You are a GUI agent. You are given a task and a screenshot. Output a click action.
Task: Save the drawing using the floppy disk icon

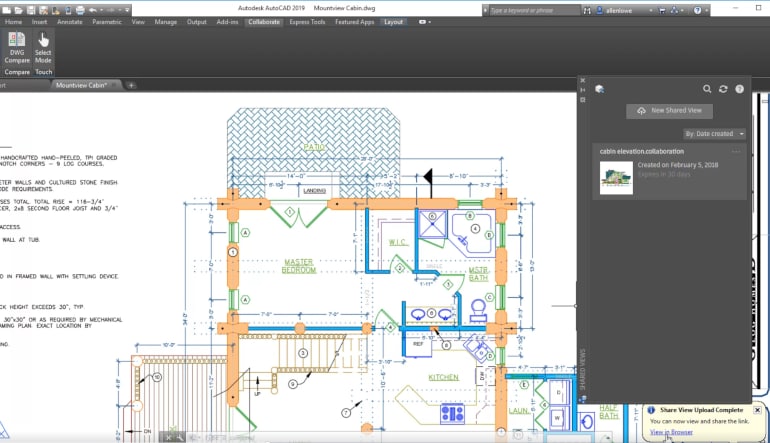30,10
